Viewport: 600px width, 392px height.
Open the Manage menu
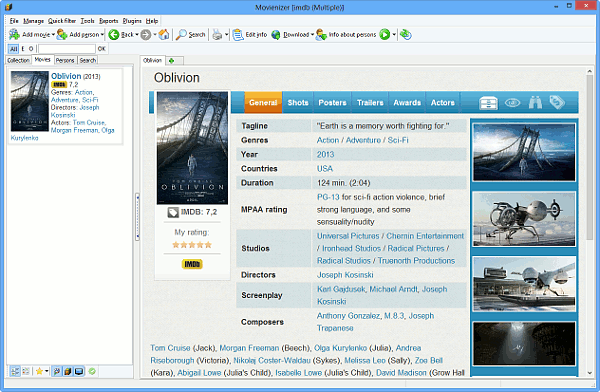(33, 21)
